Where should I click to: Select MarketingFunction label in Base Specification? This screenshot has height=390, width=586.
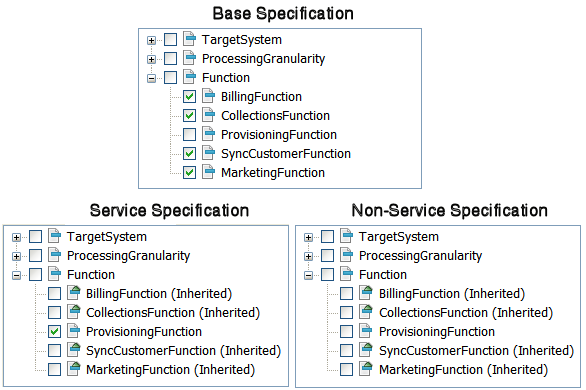click(x=273, y=173)
